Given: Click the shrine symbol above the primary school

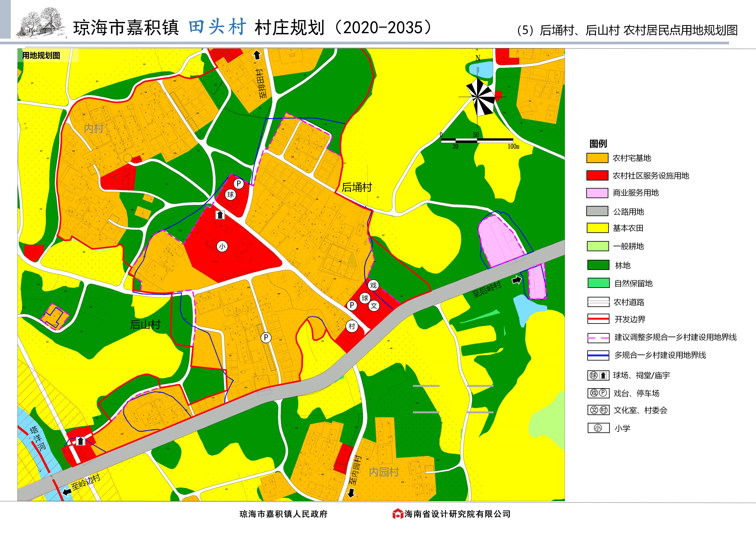Looking at the screenshot, I should 220,215.
